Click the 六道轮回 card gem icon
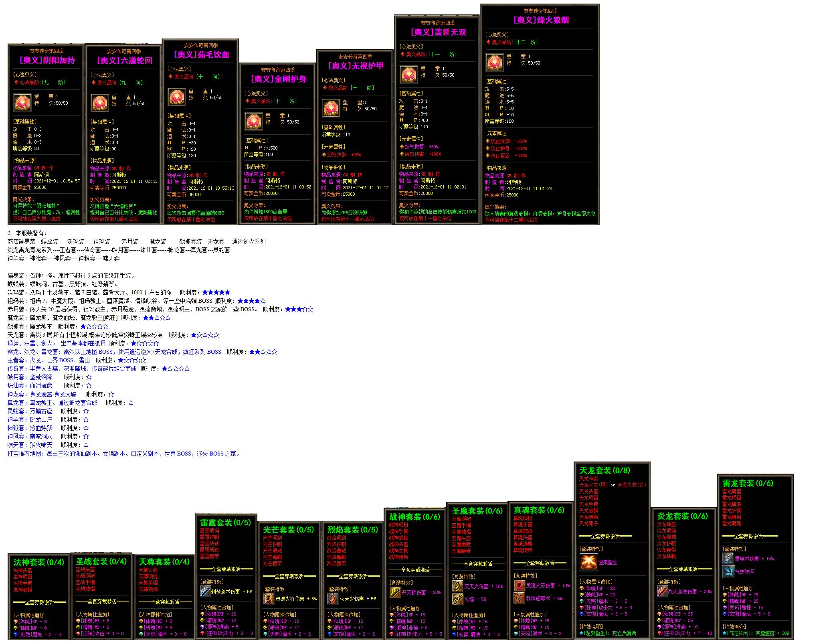 click(100, 103)
